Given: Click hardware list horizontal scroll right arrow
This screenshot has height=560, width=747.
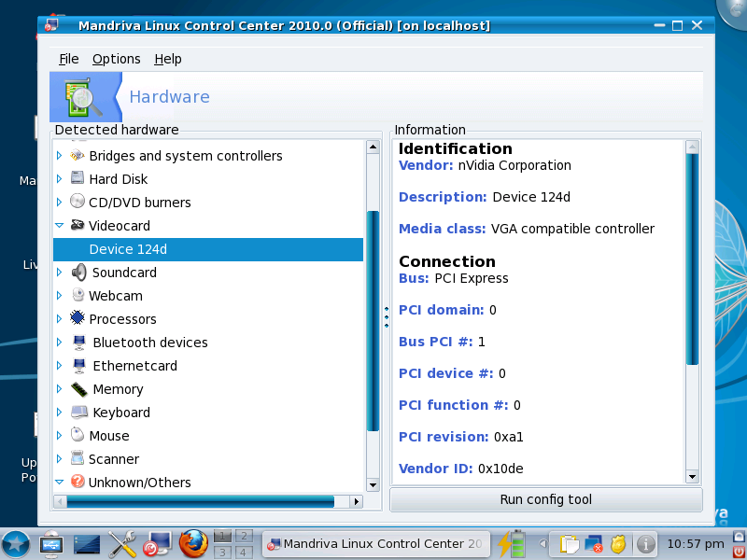Looking at the screenshot, I should tap(357, 501).
